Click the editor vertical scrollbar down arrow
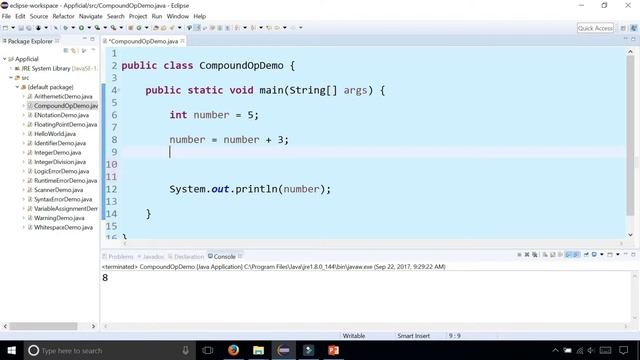640x360 pixels. click(630, 235)
